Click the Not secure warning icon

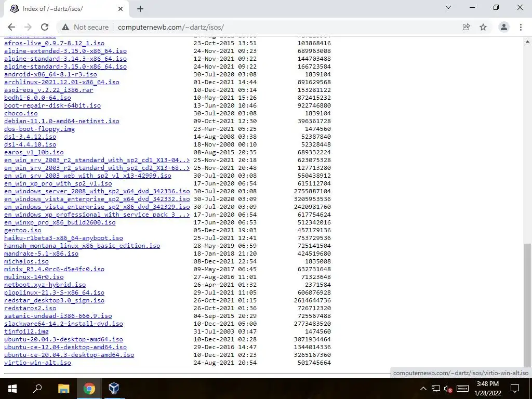pos(65,27)
